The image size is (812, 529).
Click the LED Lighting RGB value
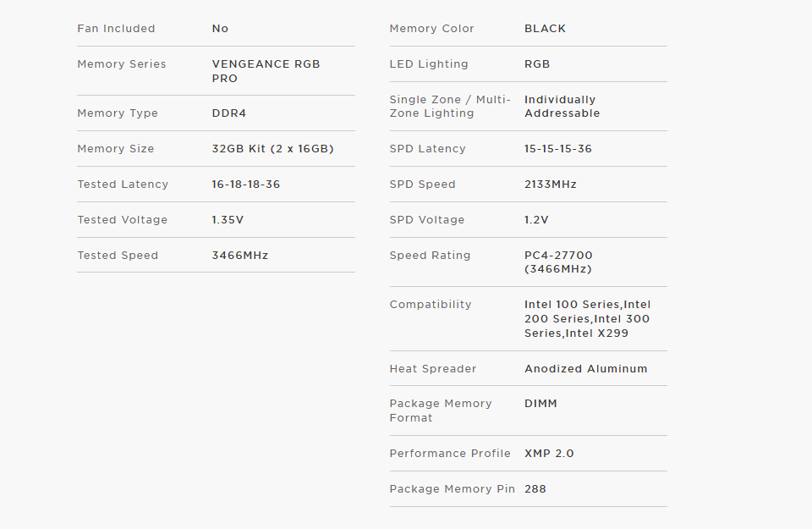pyautogui.click(x=537, y=64)
